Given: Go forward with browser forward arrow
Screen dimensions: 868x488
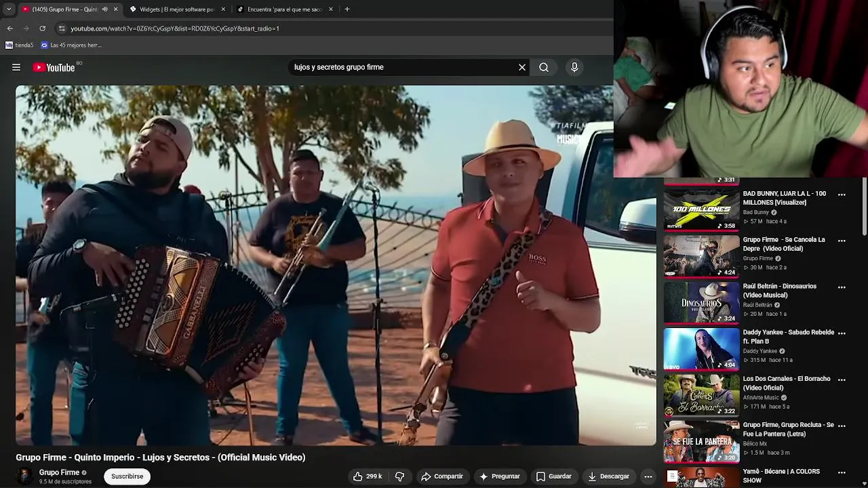Looking at the screenshot, I should tap(26, 28).
